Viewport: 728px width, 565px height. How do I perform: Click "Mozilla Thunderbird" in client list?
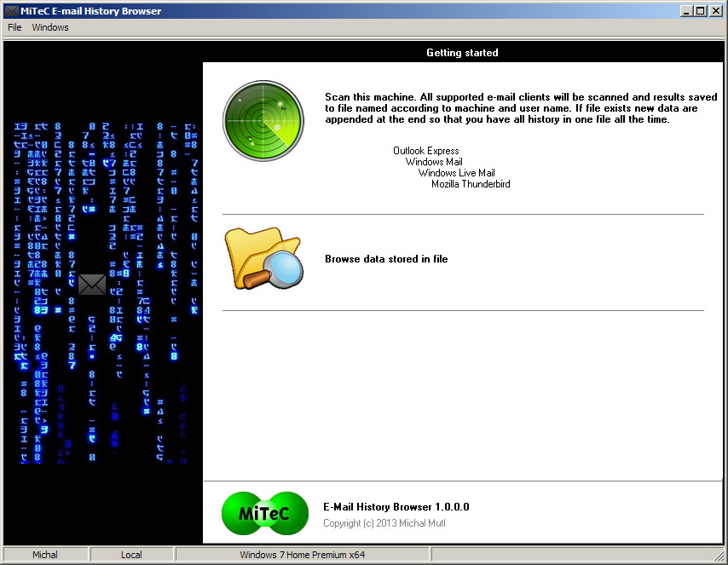[471, 184]
